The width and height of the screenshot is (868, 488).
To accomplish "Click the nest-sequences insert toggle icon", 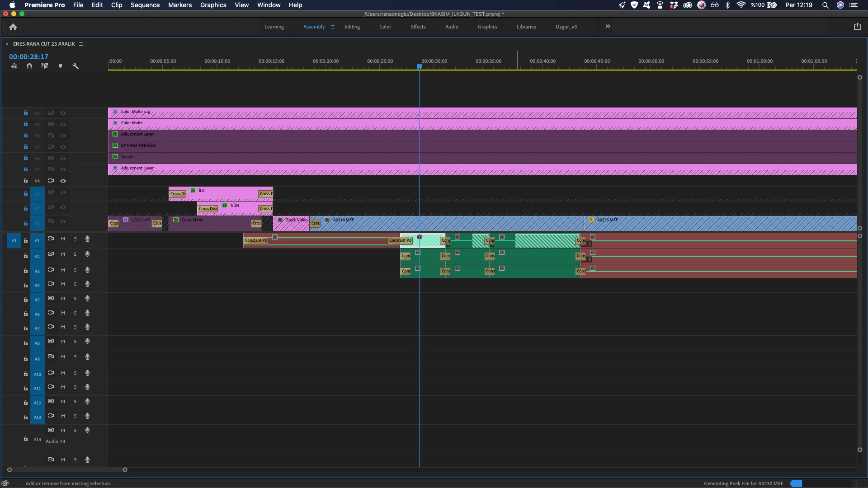I will click(14, 66).
